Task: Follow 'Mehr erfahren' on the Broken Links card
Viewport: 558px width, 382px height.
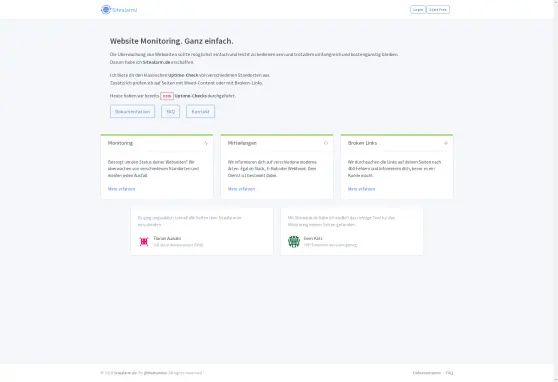Action: (x=361, y=189)
